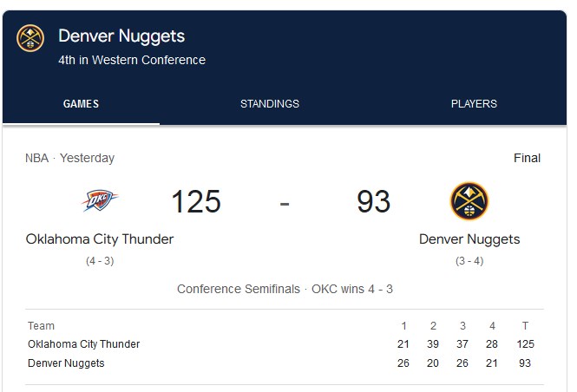
Task: Select Denver Nuggets name under the score
Action: click(469, 239)
